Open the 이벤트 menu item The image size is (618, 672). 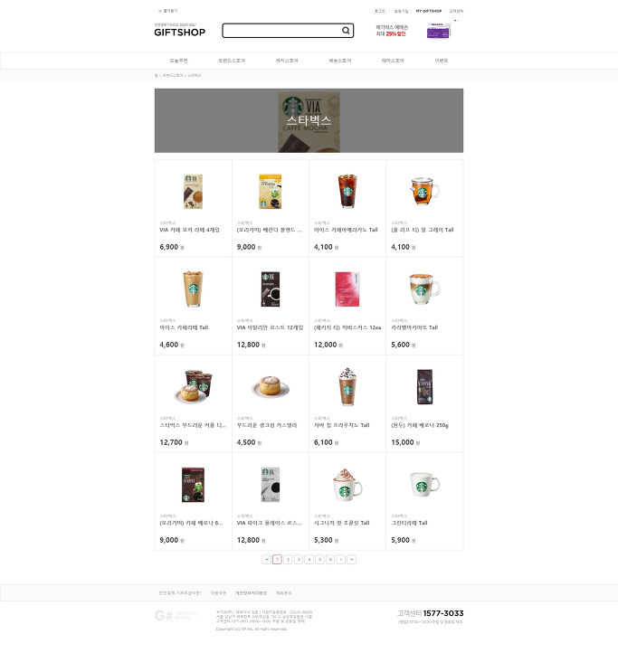(x=442, y=61)
